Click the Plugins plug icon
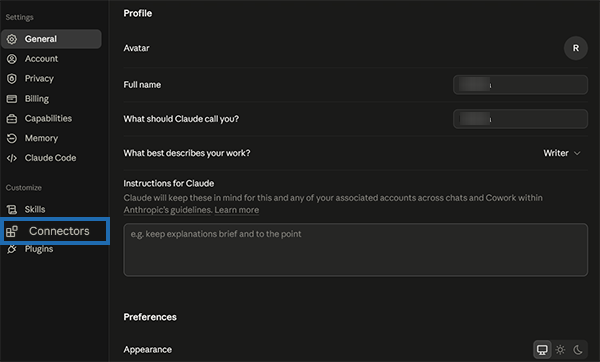Viewport: 600px width, 362px height. pyautogui.click(x=12, y=249)
